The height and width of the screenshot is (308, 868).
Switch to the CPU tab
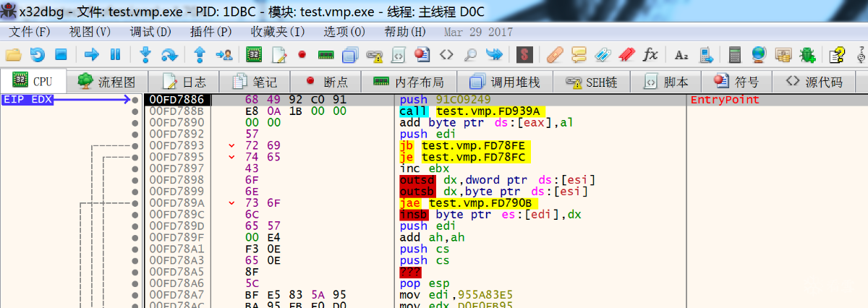[33, 81]
